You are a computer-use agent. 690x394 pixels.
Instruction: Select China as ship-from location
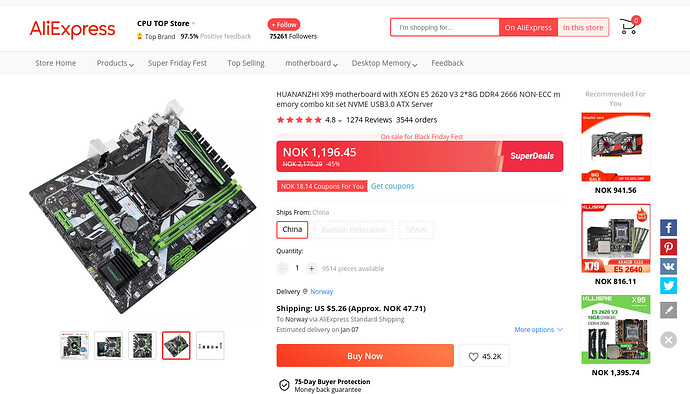pos(292,230)
